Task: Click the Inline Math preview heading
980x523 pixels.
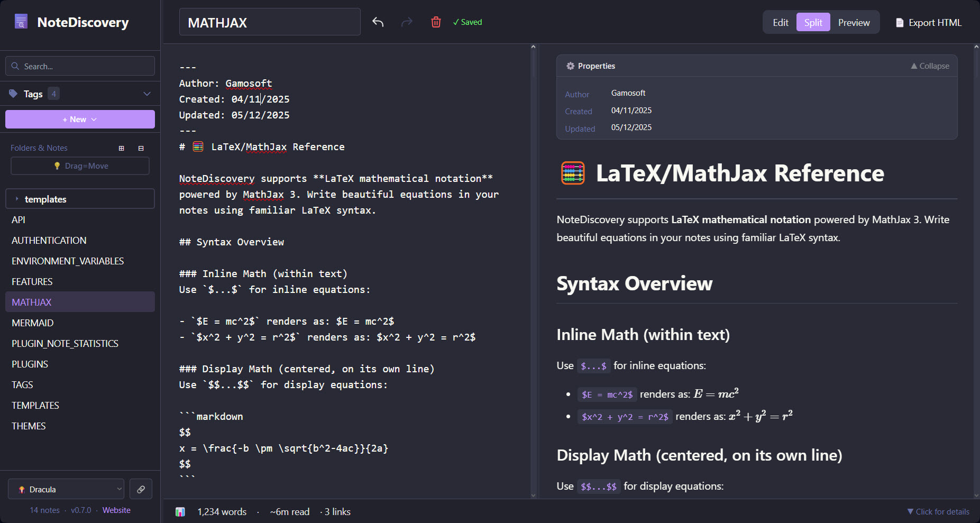Action: (643, 335)
